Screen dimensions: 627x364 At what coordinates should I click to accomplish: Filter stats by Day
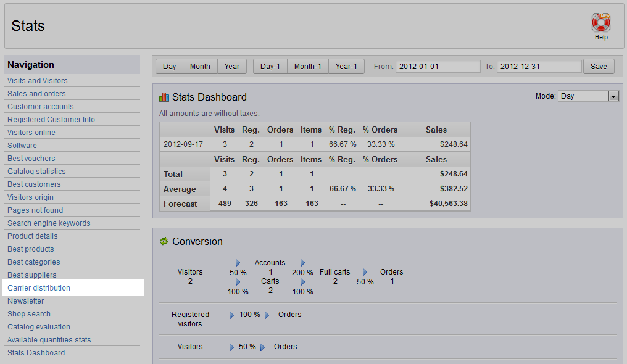point(169,67)
